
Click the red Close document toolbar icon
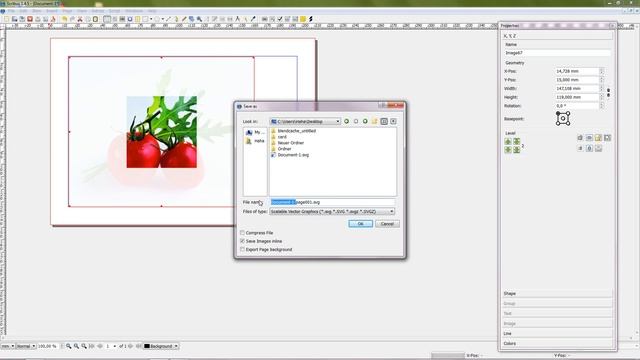click(x=30, y=19)
